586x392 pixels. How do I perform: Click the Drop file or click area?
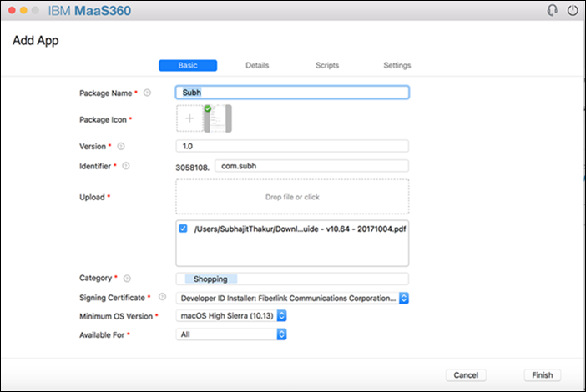click(x=292, y=197)
